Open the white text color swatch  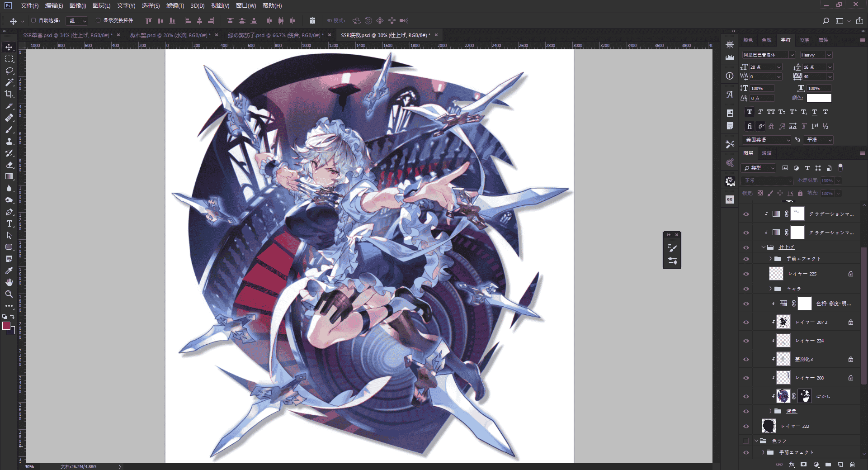pos(819,98)
